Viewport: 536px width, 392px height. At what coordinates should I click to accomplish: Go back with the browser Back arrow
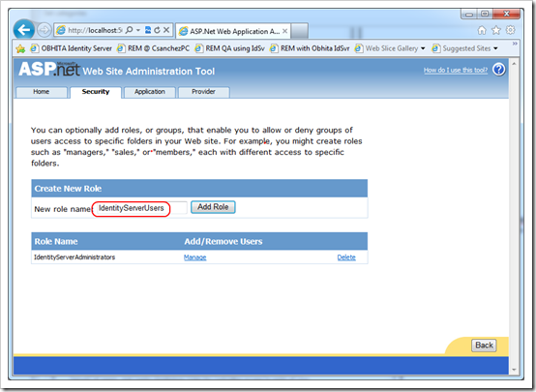[x=23, y=30]
